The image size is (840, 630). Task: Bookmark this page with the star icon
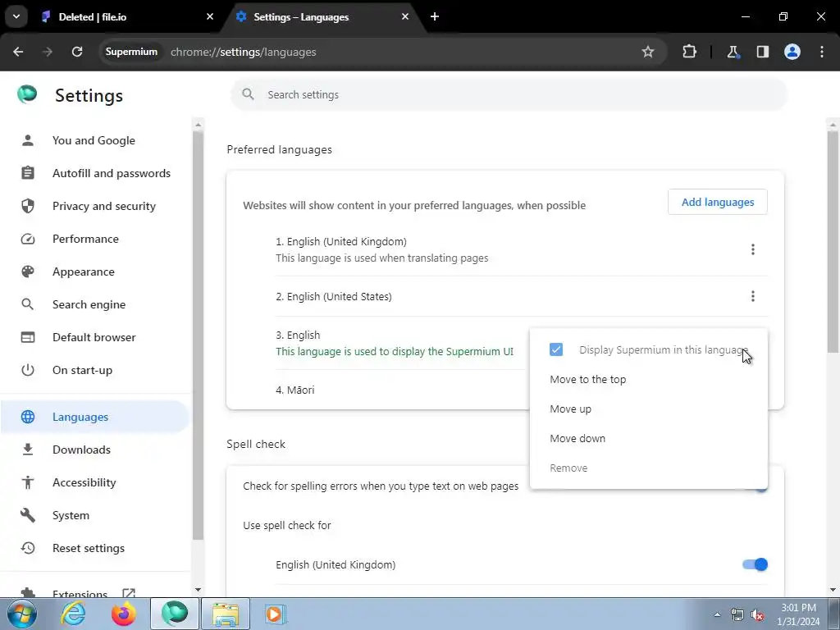click(648, 52)
